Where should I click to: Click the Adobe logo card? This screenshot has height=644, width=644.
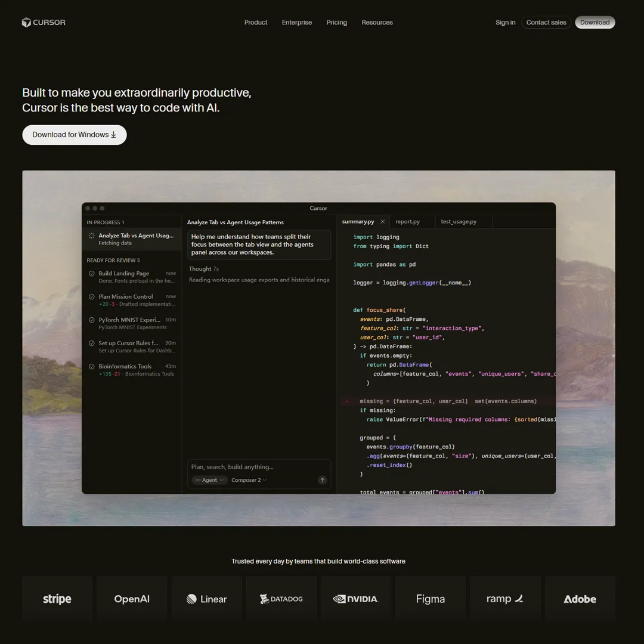pyautogui.click(x=580, y=599)
